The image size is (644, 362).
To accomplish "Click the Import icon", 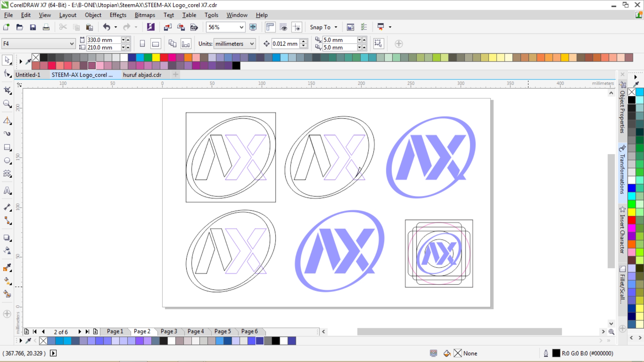I will click(x=167, y=27).
